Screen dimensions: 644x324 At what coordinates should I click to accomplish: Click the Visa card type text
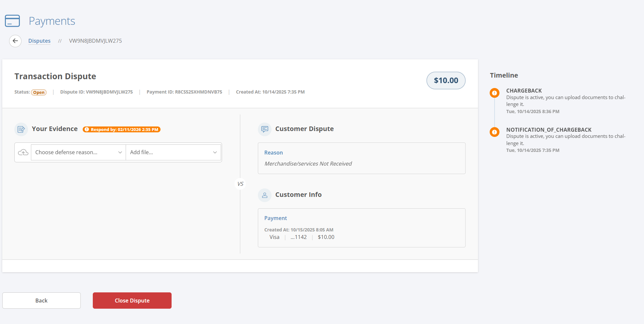[x=274, y=237]
